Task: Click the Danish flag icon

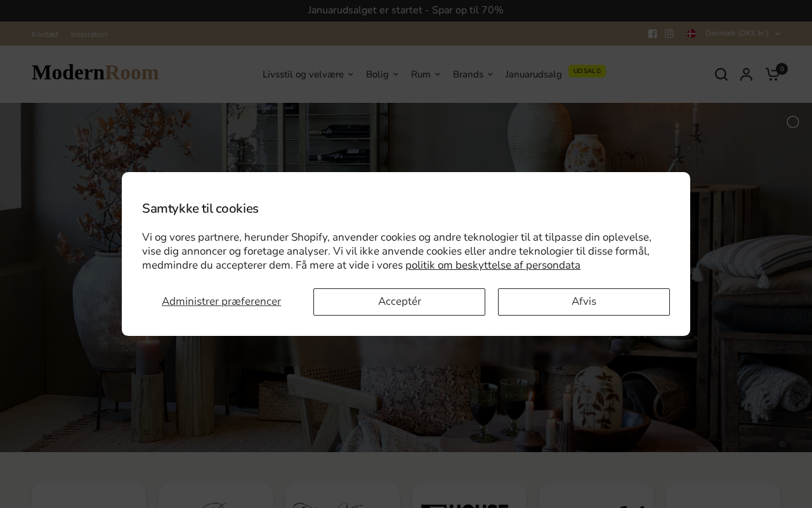Action: [x=691, y=34]
